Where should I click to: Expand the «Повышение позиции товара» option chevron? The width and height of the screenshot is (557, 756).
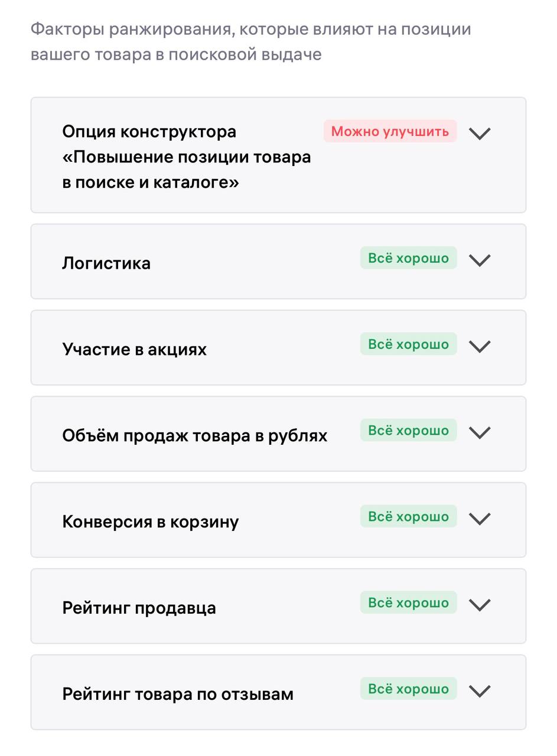(480, 133)
